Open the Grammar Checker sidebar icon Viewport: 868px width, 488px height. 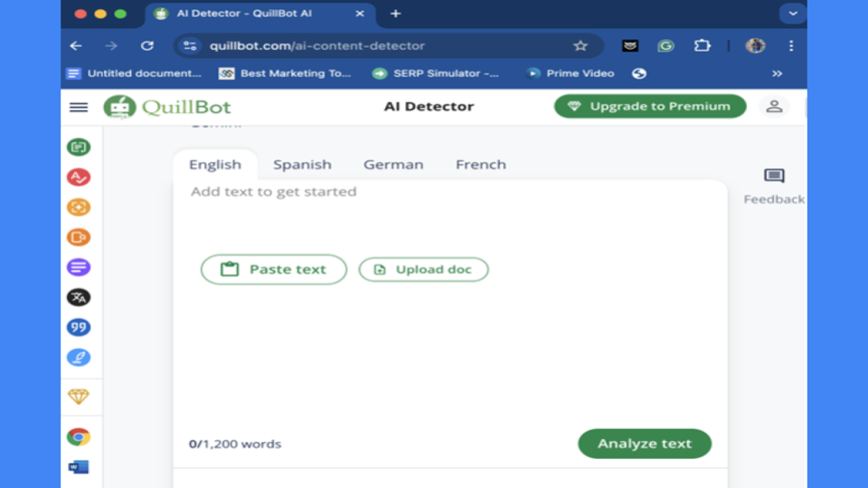point(79,177)
